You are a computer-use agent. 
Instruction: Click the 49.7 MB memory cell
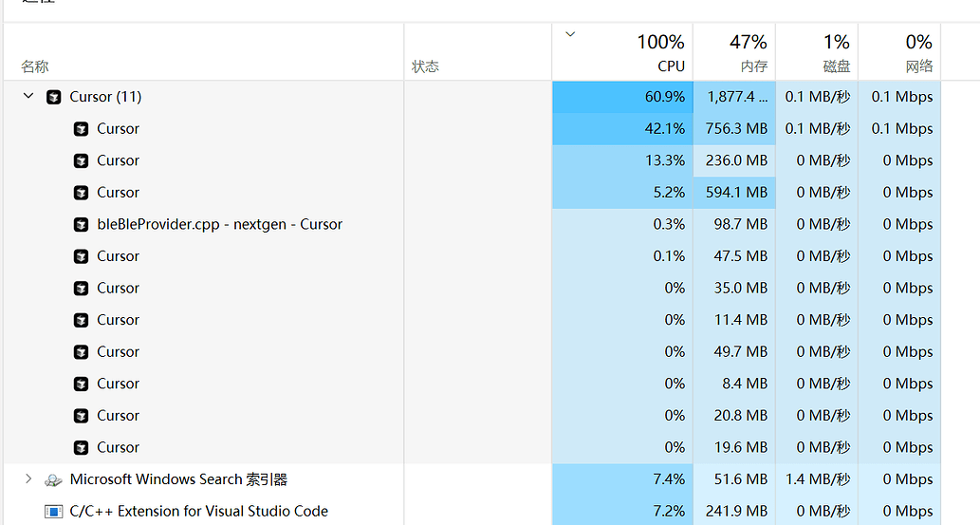coord(734,352)
